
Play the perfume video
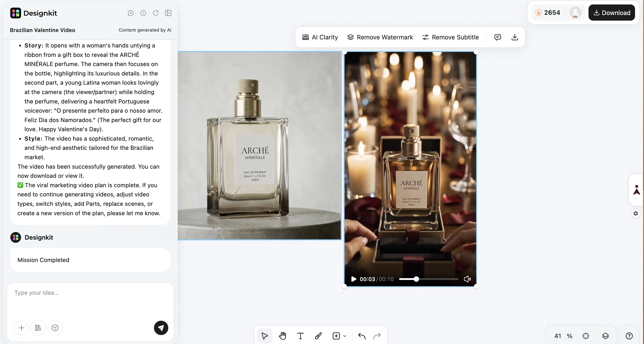[x=354, y=279]
